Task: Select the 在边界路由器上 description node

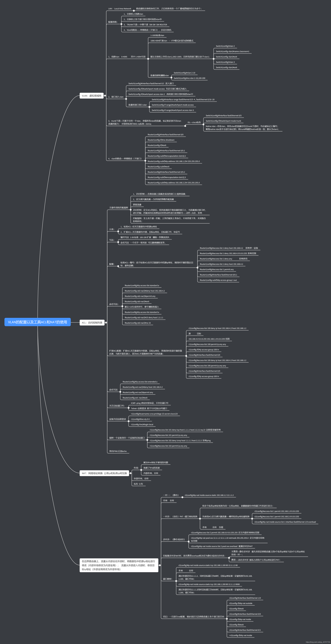Action: pos(119,565)
